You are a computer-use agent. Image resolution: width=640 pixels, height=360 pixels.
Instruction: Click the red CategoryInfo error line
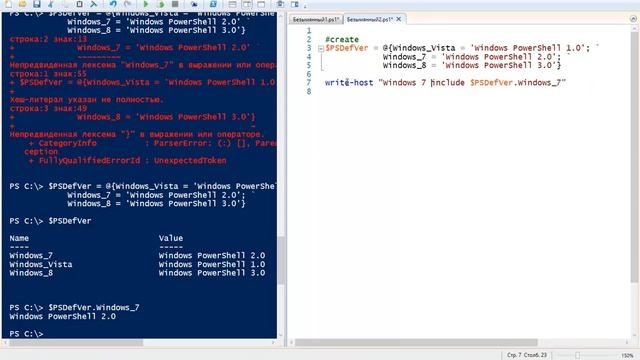click(153, 143)
